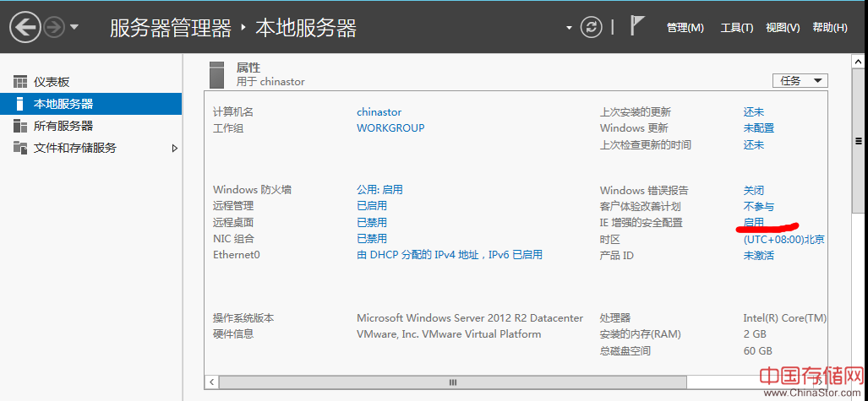The width and height of the screenshot is (868, 401).
Task: Click Microsoft Windows Server 2012 R2 Datacenter text
Action: point(470,318)
